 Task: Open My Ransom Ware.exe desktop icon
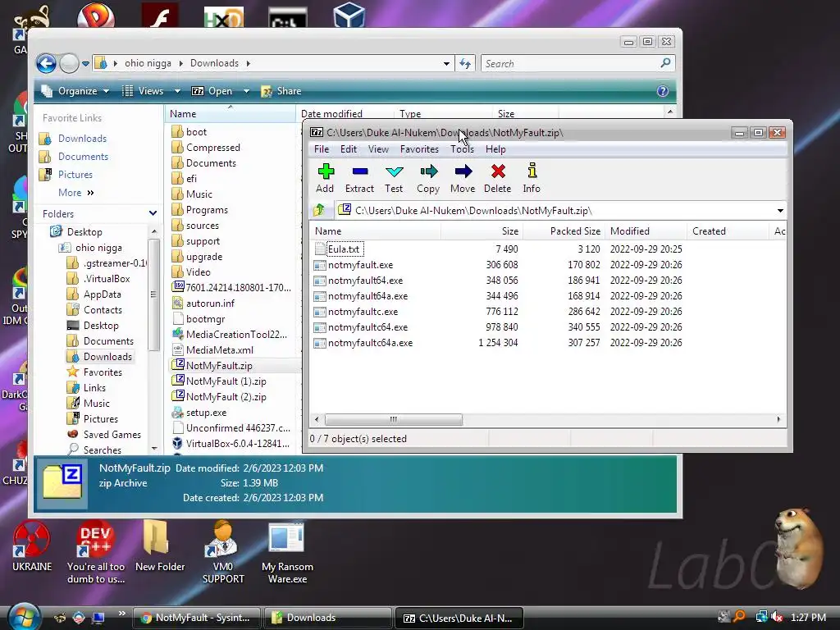click(x=287, y=554)
